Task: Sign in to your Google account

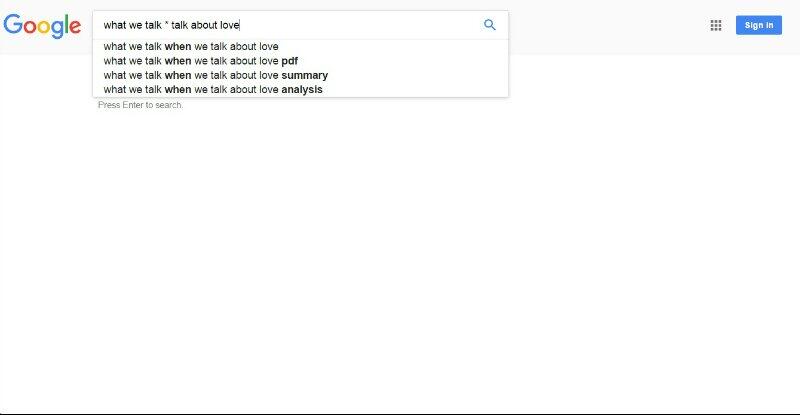Action: pyautogui.click(x=759, y=25)
